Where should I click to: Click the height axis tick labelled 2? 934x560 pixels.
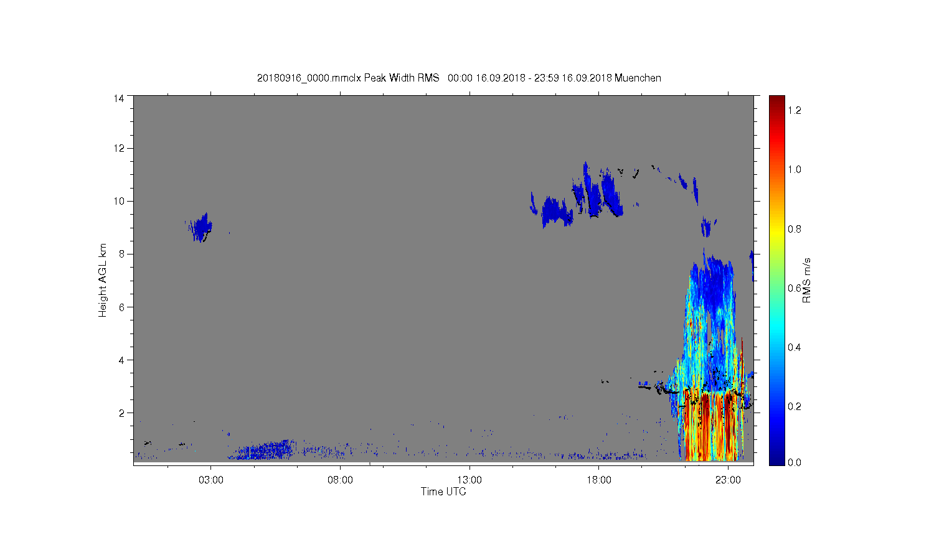coord(122,413)
